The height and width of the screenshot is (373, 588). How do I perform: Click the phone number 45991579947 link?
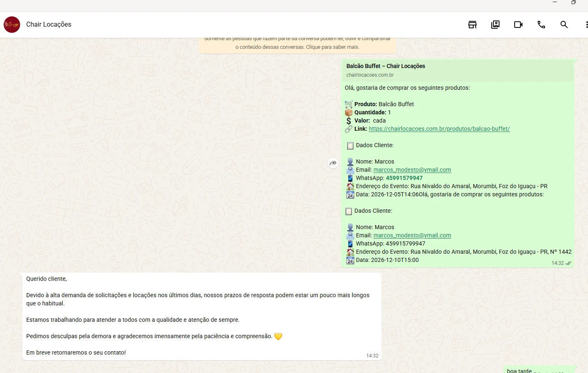(404, 178)
